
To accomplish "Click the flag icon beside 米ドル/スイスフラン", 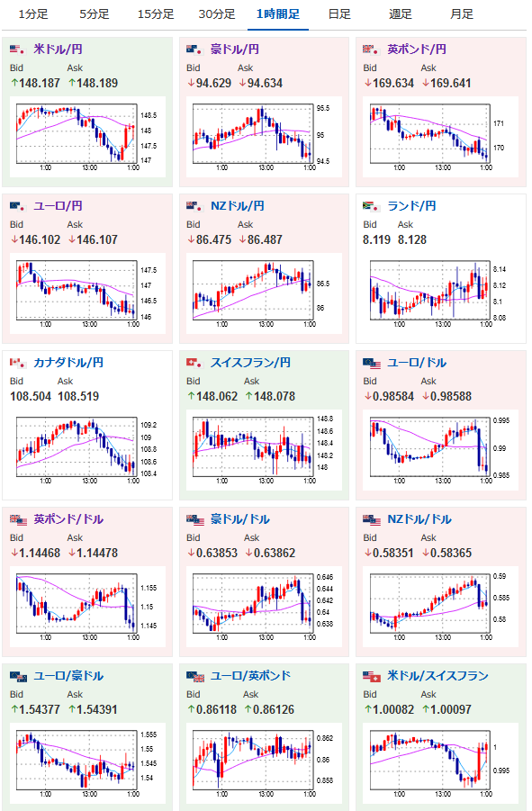I will (371, 677).
